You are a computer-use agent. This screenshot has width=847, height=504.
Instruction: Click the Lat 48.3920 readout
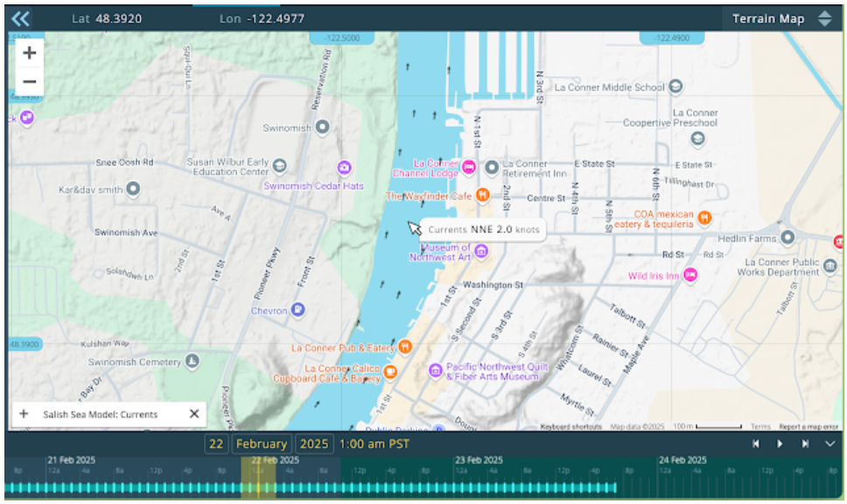tap(107, 19)
